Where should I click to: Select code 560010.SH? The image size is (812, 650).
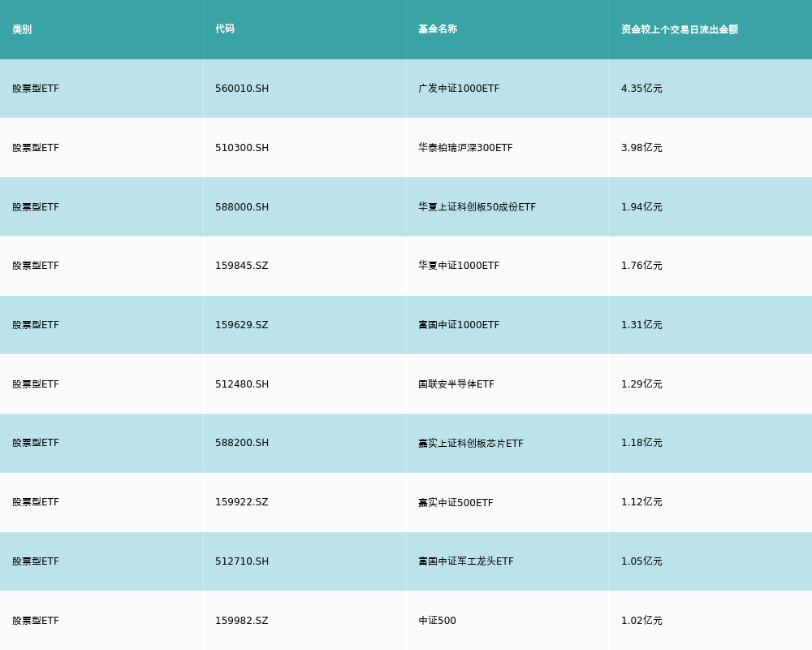pyautogui.click(x=242, y=89)
